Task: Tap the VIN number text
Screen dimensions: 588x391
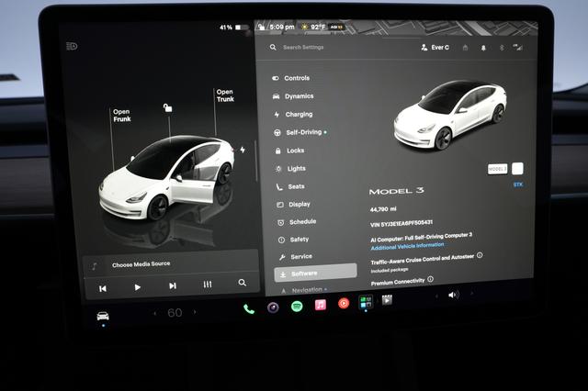Action: click(401, 223)
